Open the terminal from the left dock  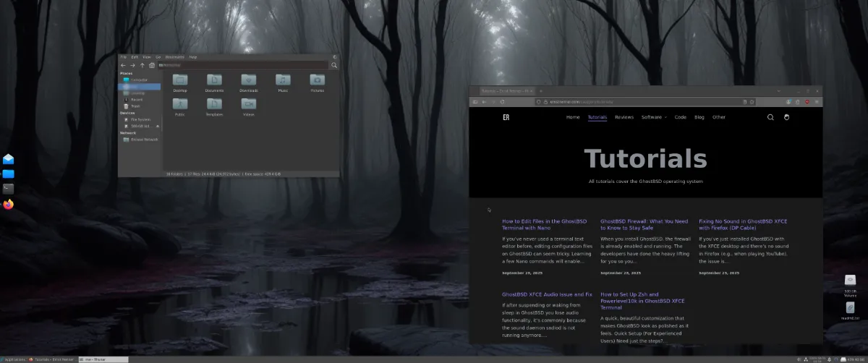pyautogui.click(x=8, y=189)
